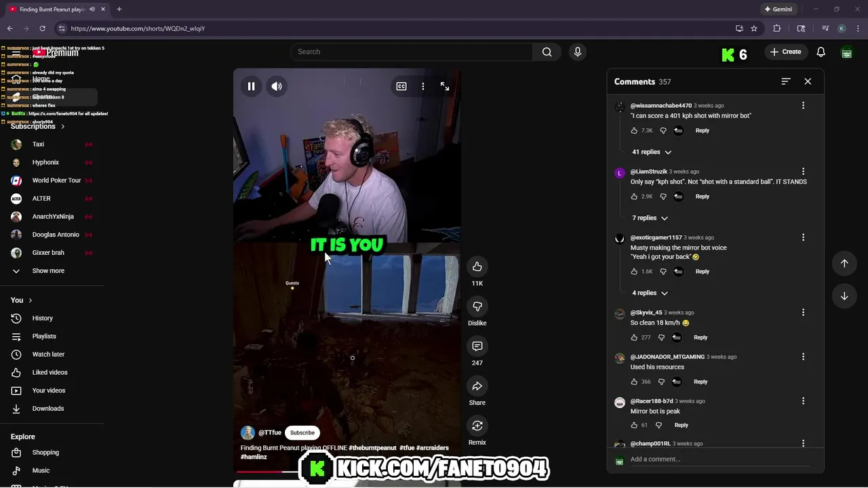Viewport: 868px width, 488px height.
Task: Enter fullscreen for the Shorts player
Action: [x=445, y=86]
